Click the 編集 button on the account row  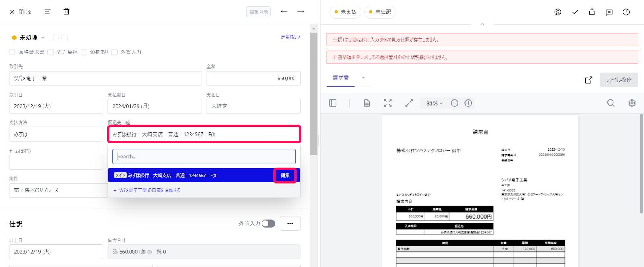pos(285,175)
